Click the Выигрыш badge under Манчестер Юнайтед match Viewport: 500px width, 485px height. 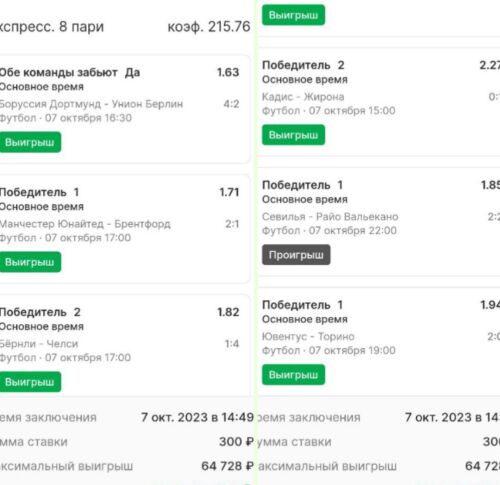click(x=30, y=262)
